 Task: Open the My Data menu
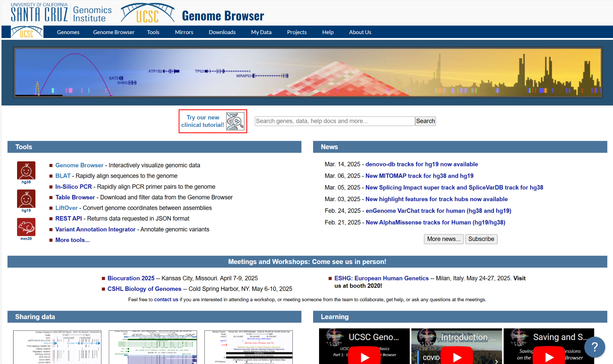coord(261,32)
